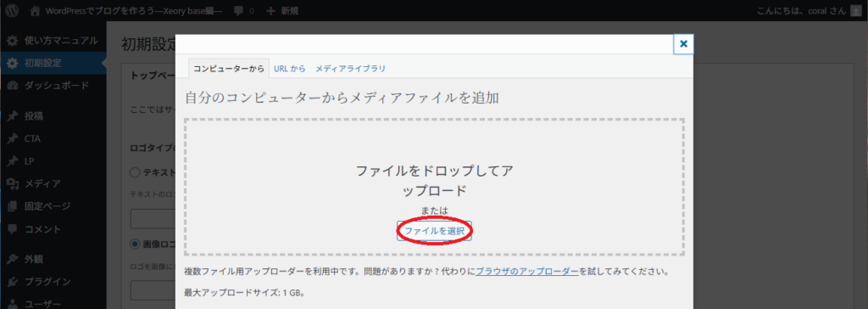Screen dimensions: 868x309
Task: Switch to the URL から tab
Action: coord(290,69)
